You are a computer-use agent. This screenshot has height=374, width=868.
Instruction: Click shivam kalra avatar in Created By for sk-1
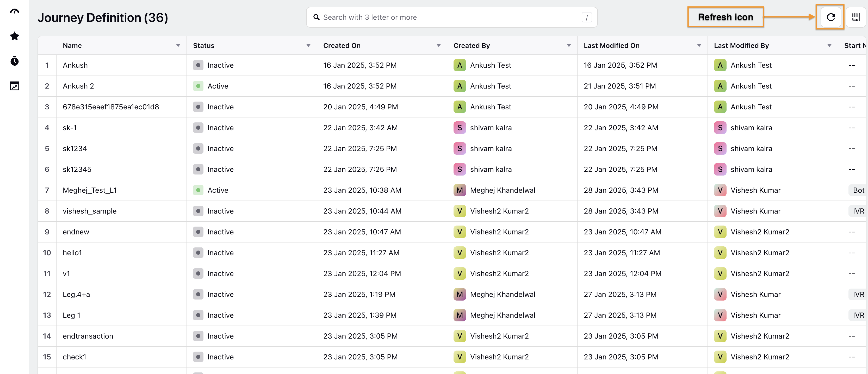tap(459, 128)
